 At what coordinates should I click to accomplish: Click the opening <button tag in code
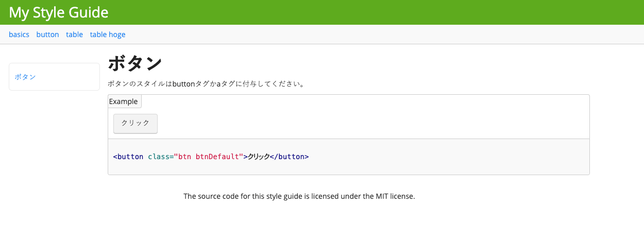pos(128,157)
